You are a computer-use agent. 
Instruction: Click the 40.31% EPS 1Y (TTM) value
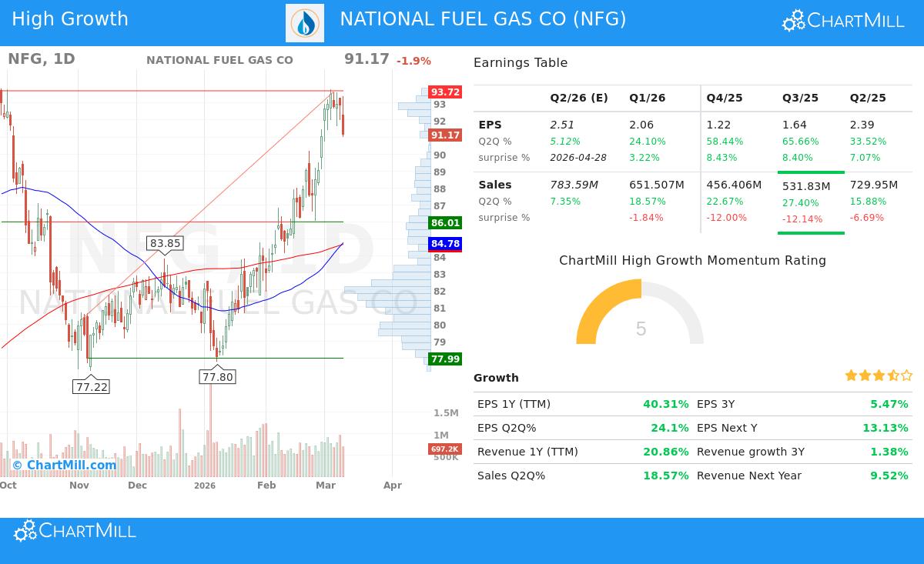[x=666, y=404]
